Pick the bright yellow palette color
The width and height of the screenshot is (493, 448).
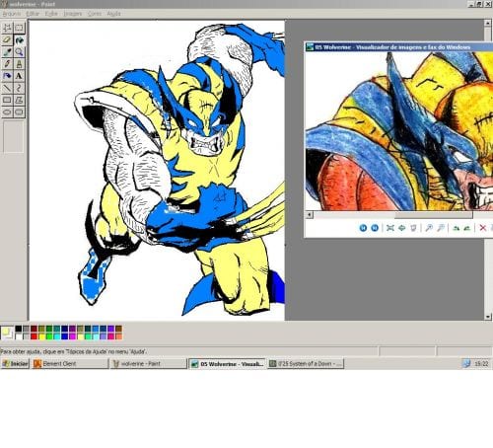coord(41,336)
